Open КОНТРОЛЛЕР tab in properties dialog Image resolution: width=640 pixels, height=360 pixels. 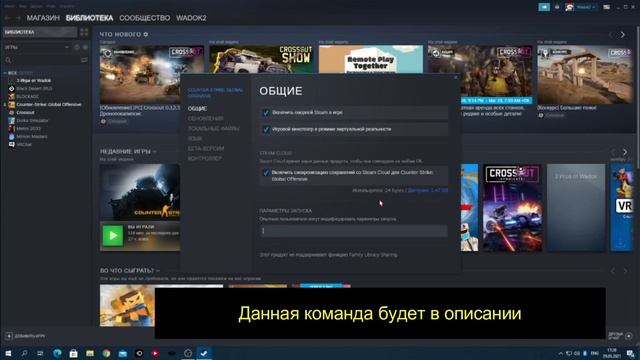204,158
